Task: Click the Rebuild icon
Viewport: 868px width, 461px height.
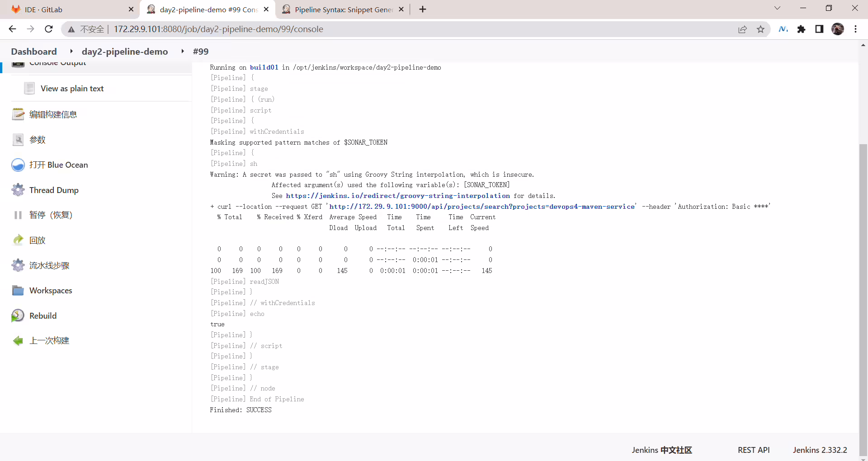Action: [18, 315]
